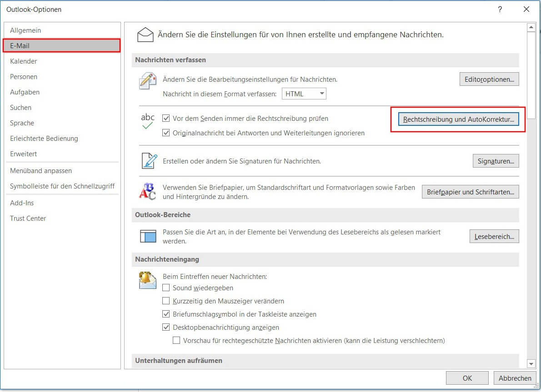Open the HTML message format dropdown
The height and width of the screenshot is (392, 541).
coord(304,94)
